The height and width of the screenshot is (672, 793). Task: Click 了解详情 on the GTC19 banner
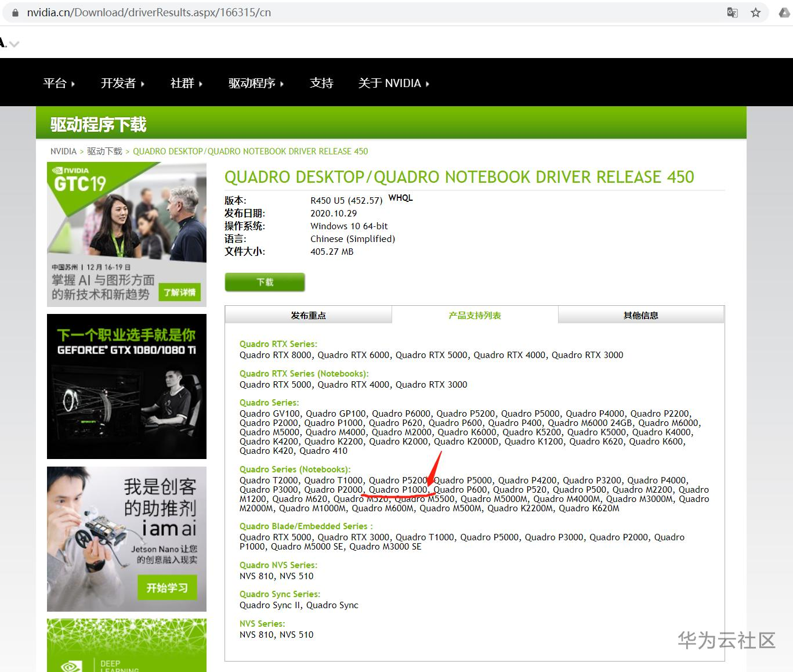click(x=180, y=292)
